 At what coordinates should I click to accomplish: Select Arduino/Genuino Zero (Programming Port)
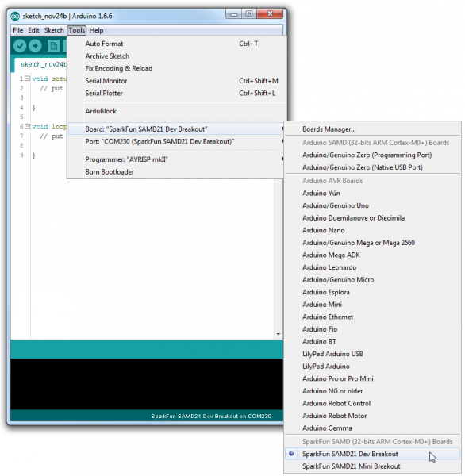coord(372,155)
